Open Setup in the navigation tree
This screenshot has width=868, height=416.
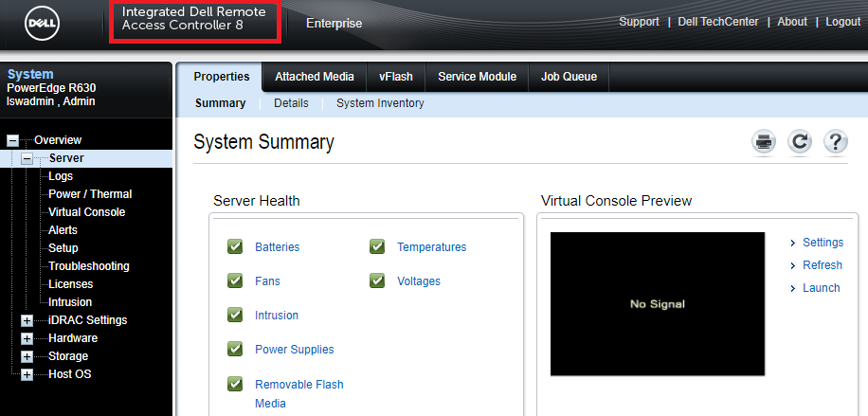click(63, 248)
